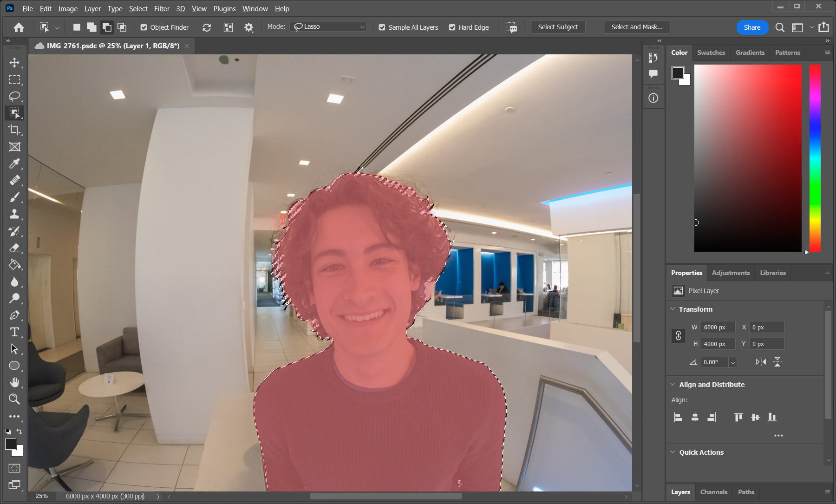Select the Eyedropper tool
836x504 pixels.
[14, 164]
